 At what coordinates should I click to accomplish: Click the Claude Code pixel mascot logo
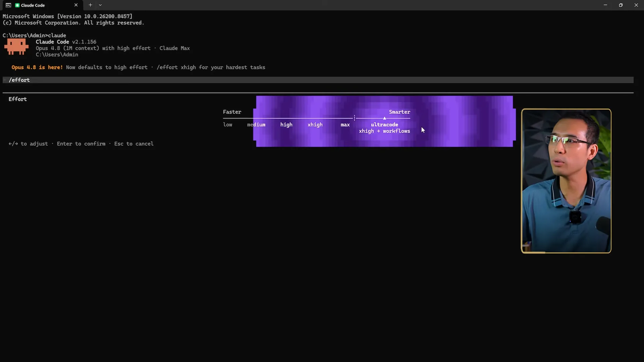pos(16,47)
